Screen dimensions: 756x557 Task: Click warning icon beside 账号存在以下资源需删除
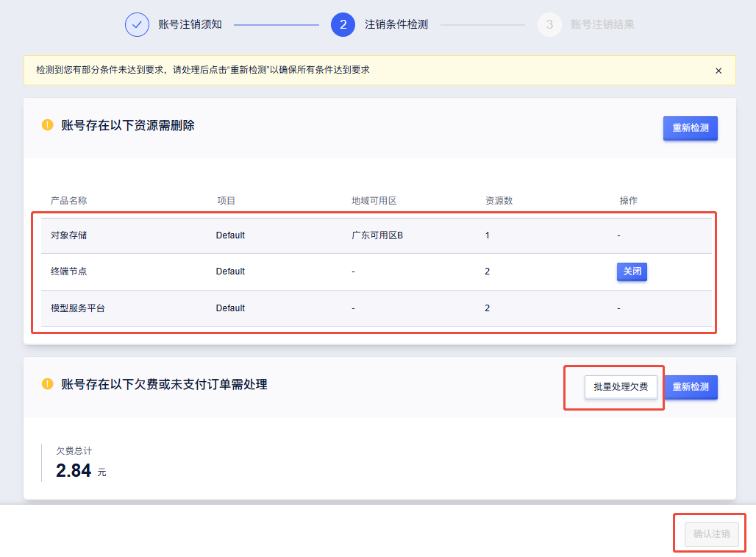coord(48,125)
